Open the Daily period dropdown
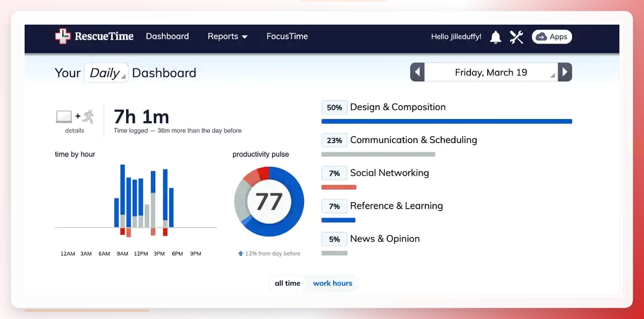 pos(106,73)
